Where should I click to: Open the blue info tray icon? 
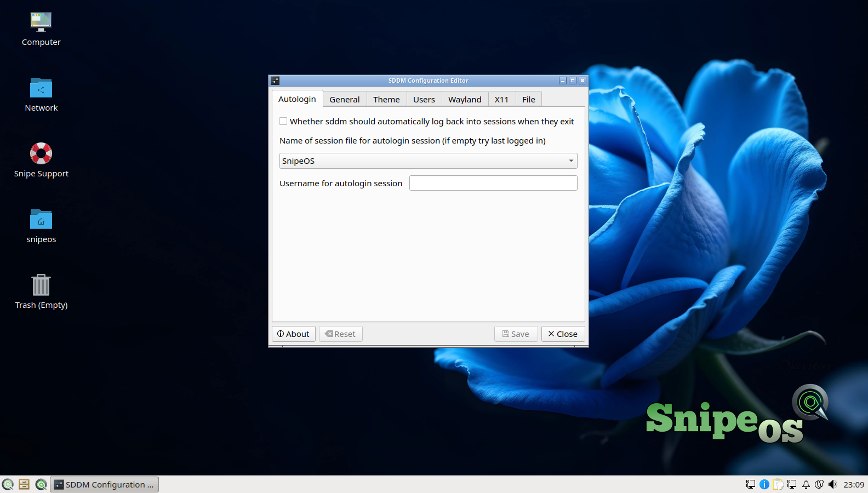pyautogui.click(x=764, y=484)
